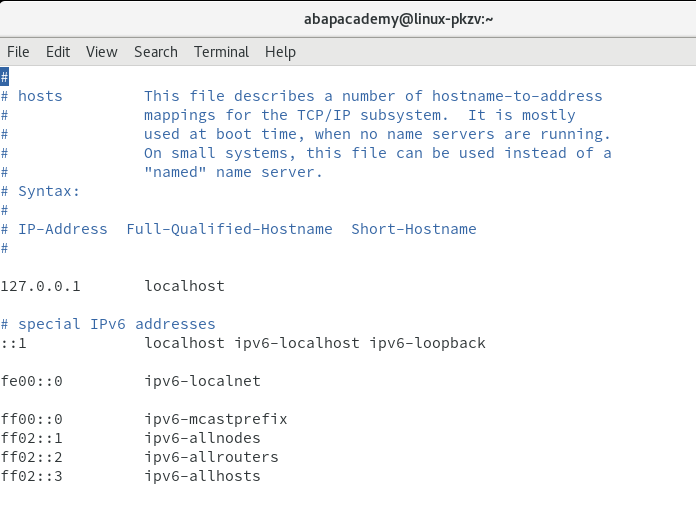
Task: Open the Search menu
Action: 156,52
